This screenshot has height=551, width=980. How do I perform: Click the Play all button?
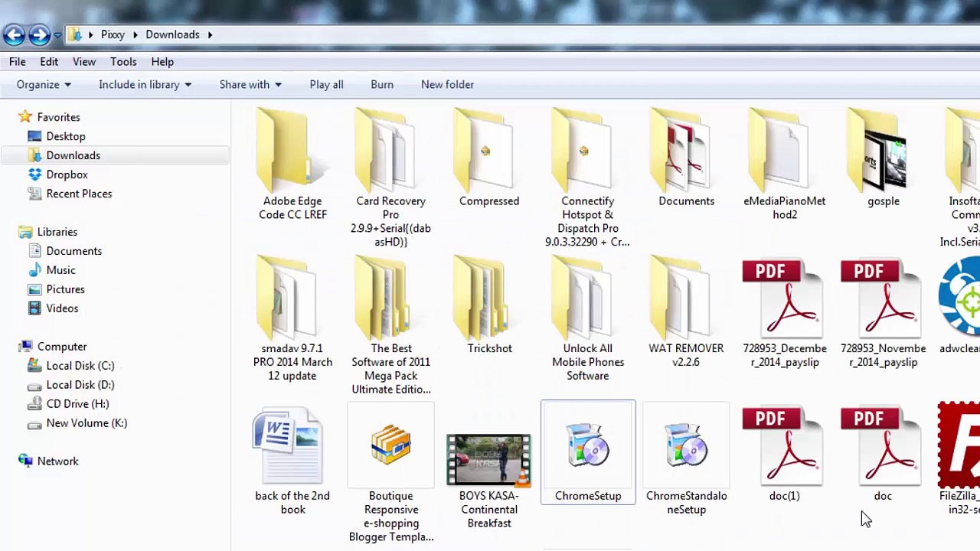click(326, 84)
